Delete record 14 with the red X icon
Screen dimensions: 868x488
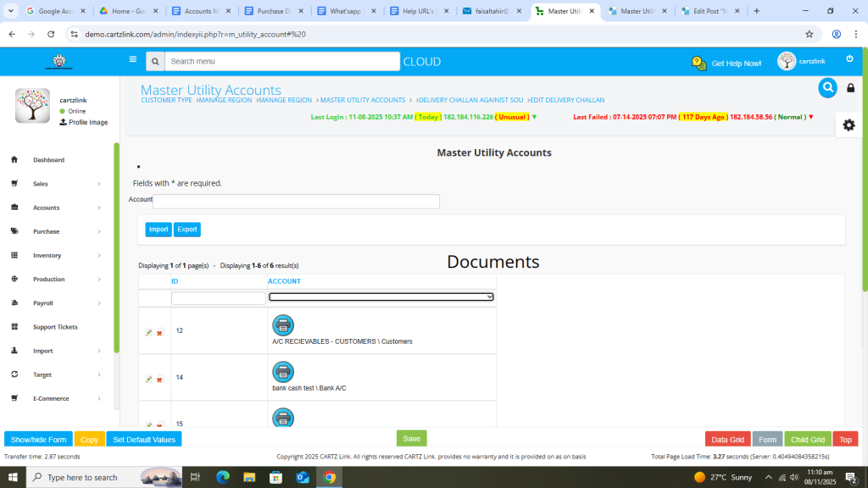(x=159, y=380)
